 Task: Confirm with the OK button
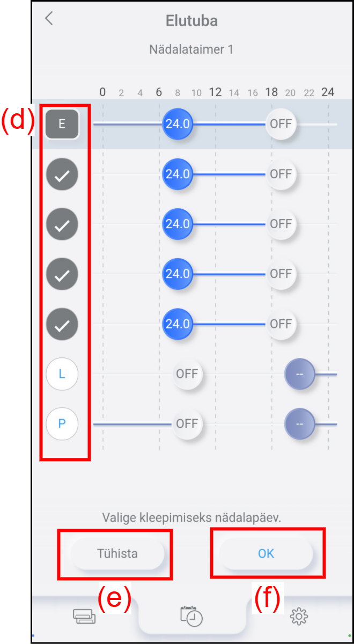point(266,553)
